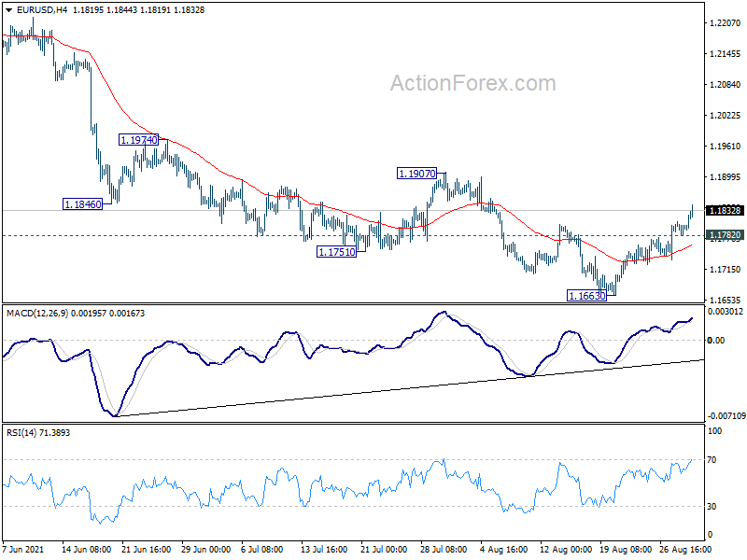
Task: Click the 1.17820 level tag on price axis
Action: point(725,235)
